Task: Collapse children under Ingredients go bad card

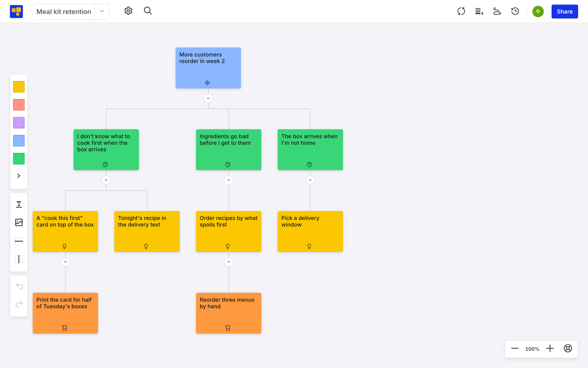Action: 229,180
